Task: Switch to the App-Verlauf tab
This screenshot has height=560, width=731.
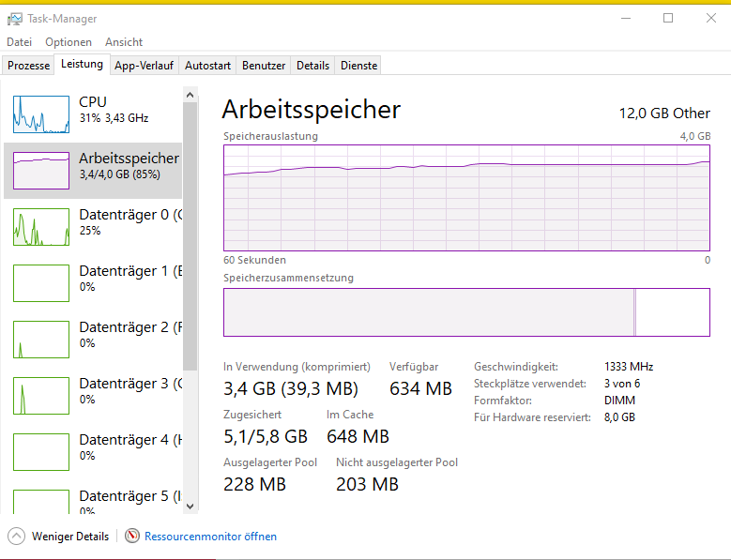Action: (145, 66)
